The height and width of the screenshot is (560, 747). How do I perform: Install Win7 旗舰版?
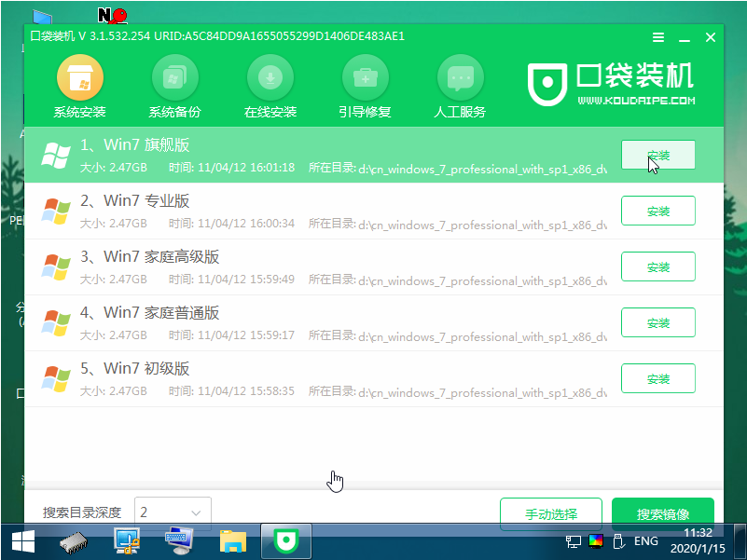click(x=657, y=155)
